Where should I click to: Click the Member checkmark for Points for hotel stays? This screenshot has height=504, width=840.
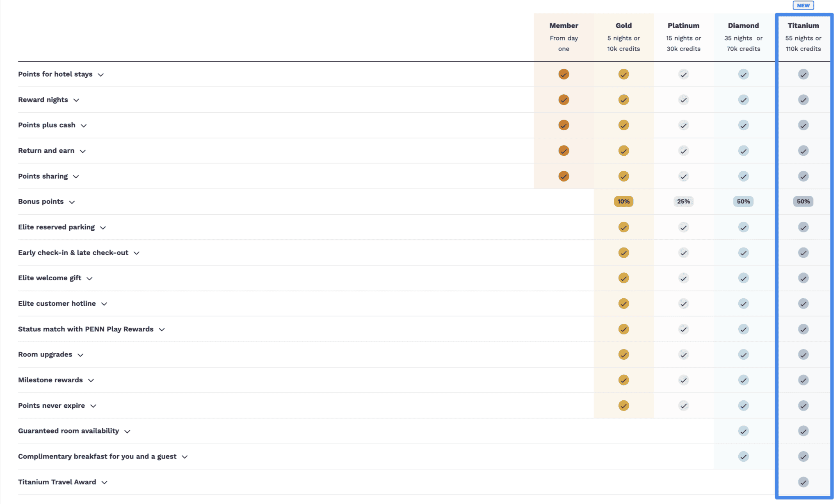564,74
